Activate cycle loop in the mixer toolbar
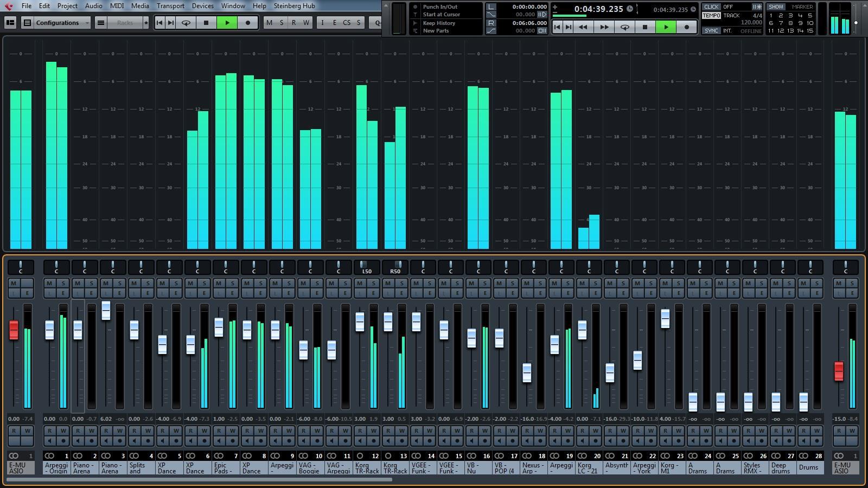This screenshot has height=488, width=868. click(186, 23)
